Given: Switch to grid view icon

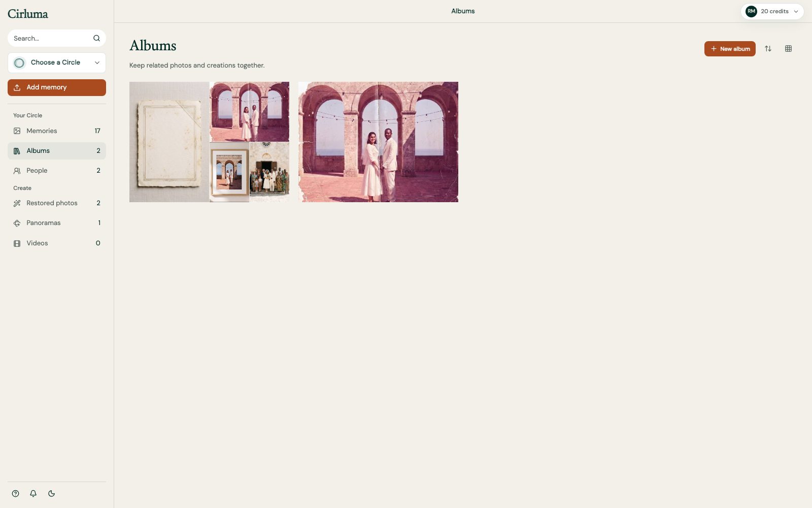Looking at the screenshot, I should point(788,49).
